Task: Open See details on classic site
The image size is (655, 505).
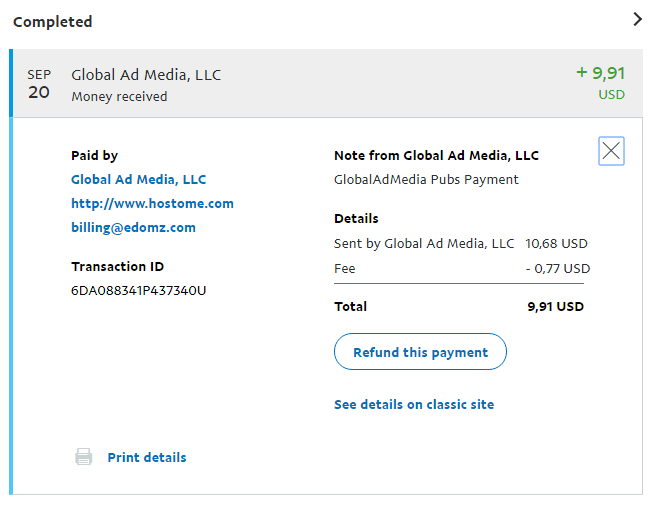Action: click(x=414, y=404)
